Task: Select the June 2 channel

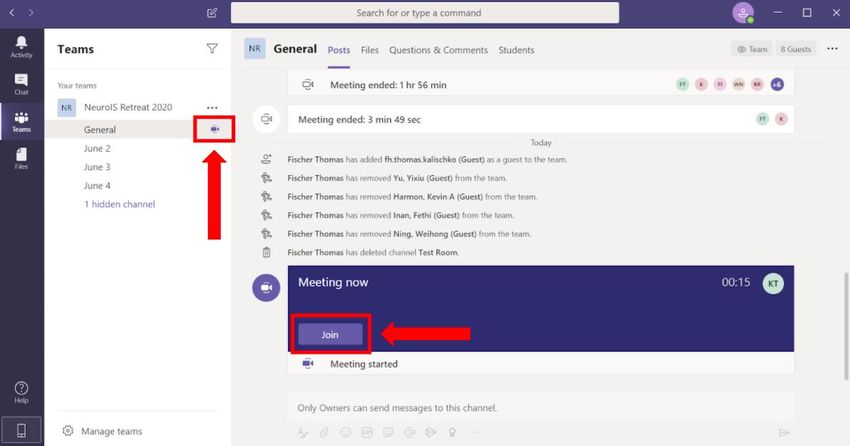Action: (97, 148)
